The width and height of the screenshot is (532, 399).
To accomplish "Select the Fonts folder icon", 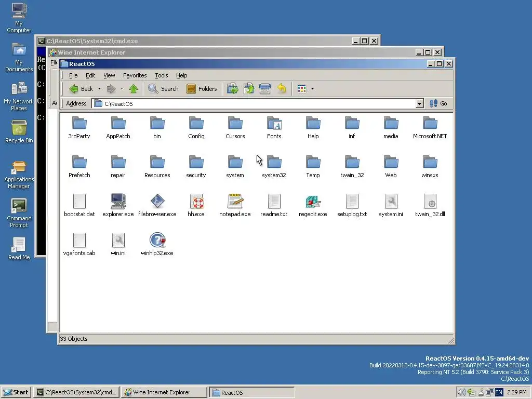I will click(274, 123).
